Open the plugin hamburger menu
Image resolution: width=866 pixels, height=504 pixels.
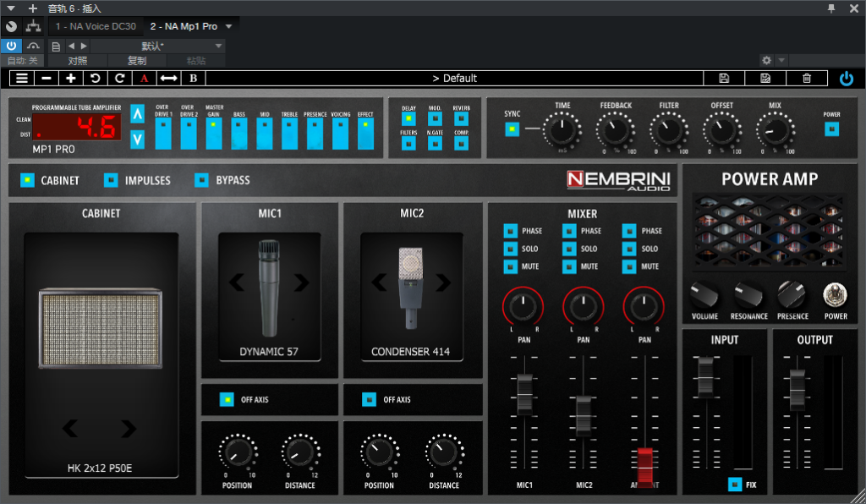(x=21, y=79)
